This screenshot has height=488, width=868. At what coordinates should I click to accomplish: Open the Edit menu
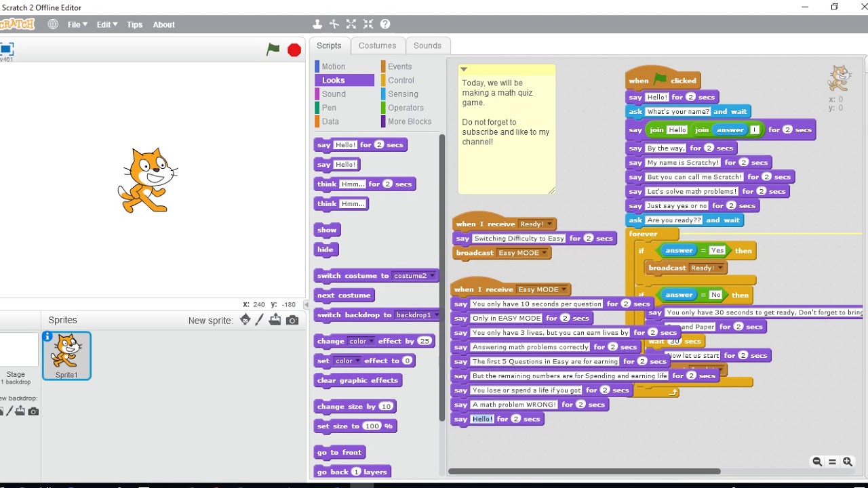coord(106,24)
